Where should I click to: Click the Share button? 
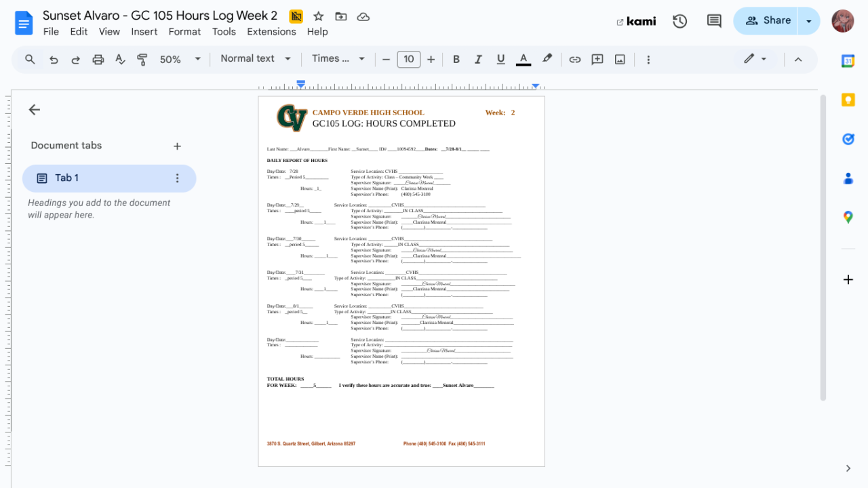pyautogui.click(x=766, y=21)
